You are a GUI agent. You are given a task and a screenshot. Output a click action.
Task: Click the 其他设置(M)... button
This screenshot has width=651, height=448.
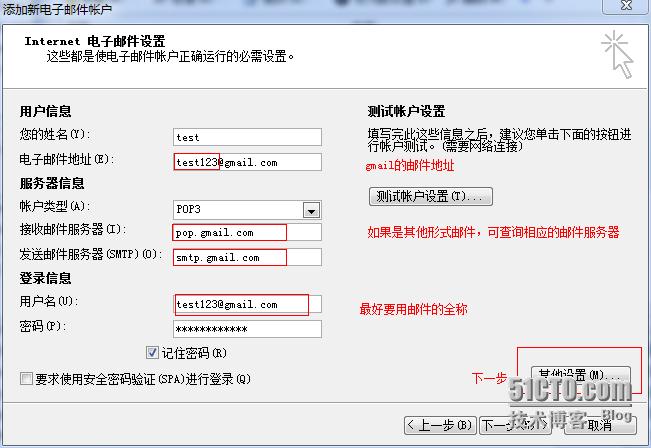pos(581,375)
